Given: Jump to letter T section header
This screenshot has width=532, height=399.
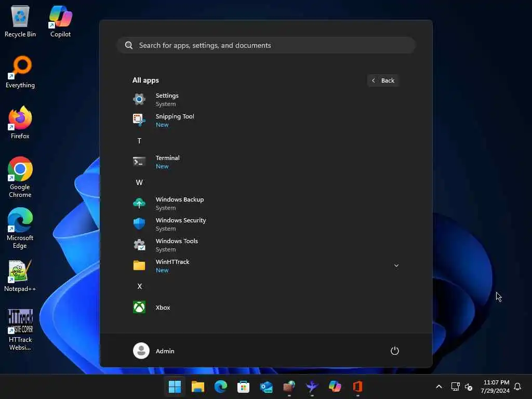Looking at the screenshot, I should tap(139, 141).
